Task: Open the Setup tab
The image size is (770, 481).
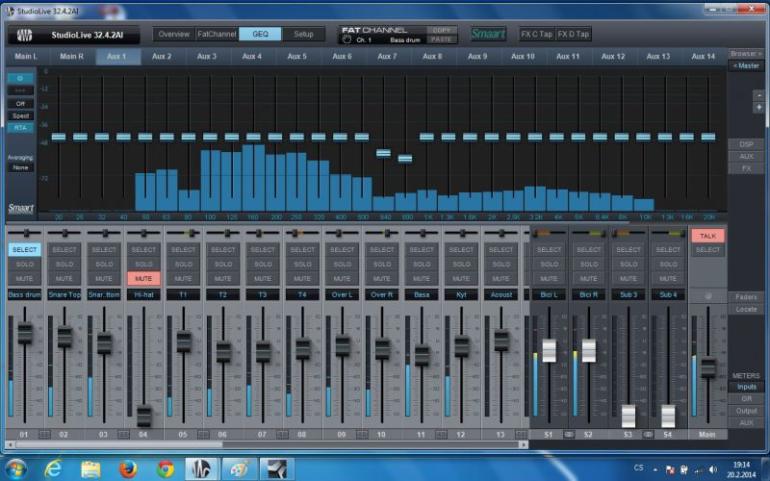Action: pyautogui.click(x=303, y=34)
